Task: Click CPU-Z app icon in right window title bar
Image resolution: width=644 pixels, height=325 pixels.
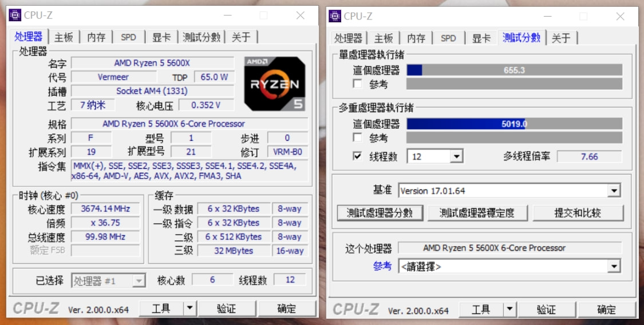Action: [x=335, y=16]
